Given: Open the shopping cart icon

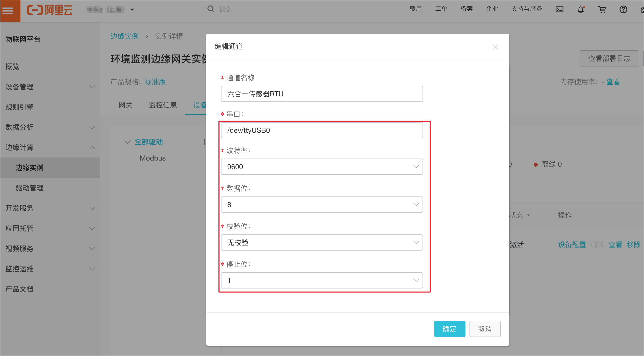Looking at the screenshot, I should pyautogui.click(x=602, y=10).
